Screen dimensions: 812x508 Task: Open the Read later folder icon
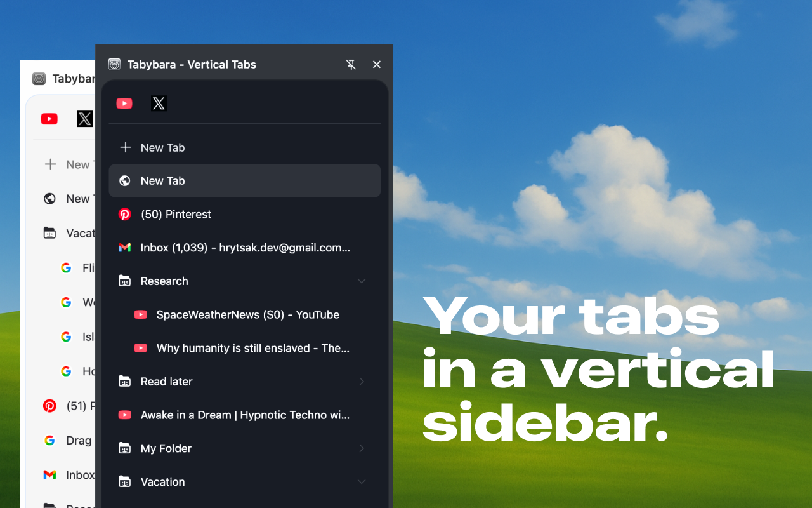tap(124, 381)
